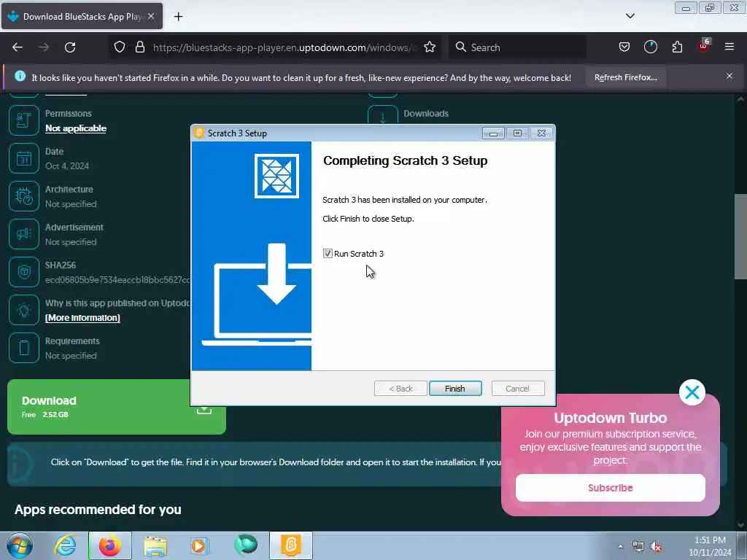
Task: Click the Not applicable permissions link
Action: pos(76,128)
